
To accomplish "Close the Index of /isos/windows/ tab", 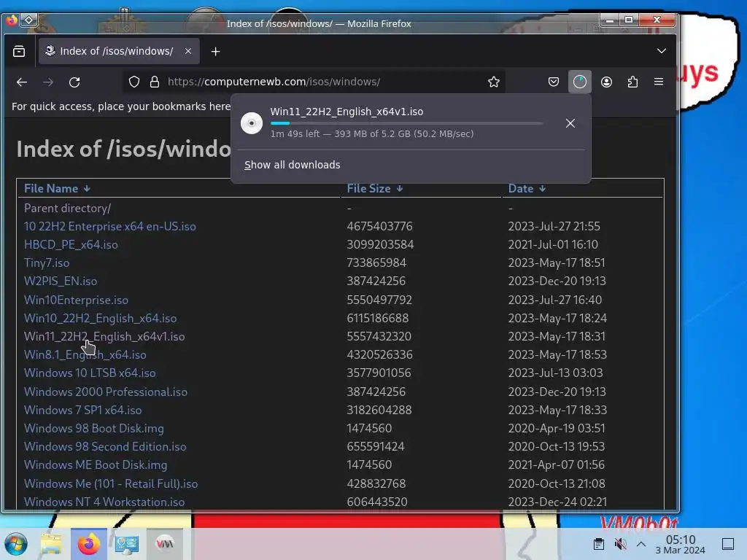I will [x=188, y=51].
